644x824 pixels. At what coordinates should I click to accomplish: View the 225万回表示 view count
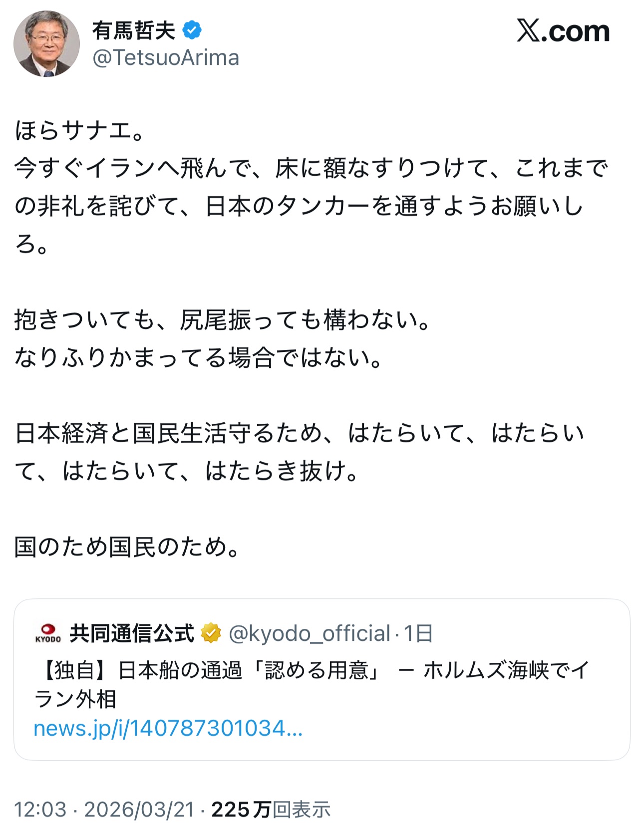pyautogui.click(x=271, y=809)
